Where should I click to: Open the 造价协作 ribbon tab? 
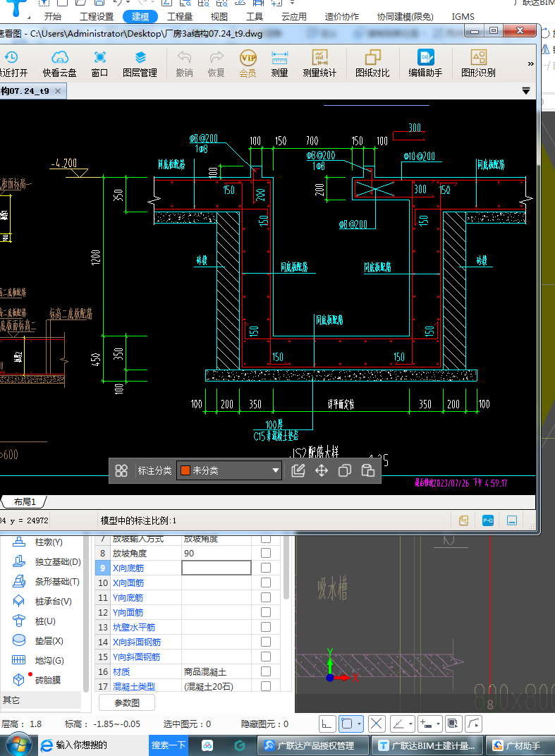[342, 16]
